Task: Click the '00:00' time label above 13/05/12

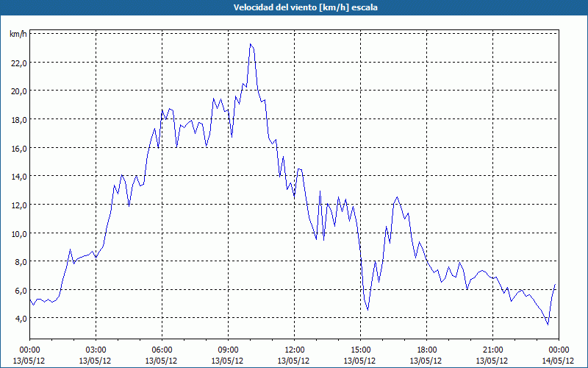Action: [29, 350]
